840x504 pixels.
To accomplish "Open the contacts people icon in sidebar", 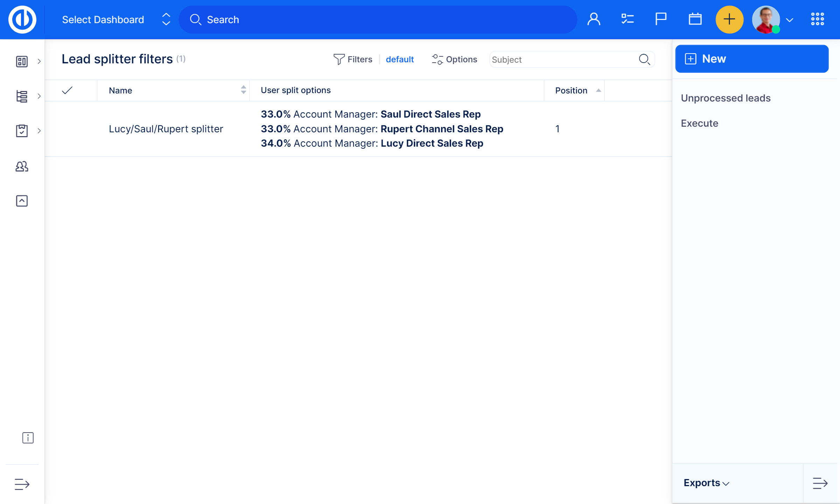I will (x=22, y=166).
